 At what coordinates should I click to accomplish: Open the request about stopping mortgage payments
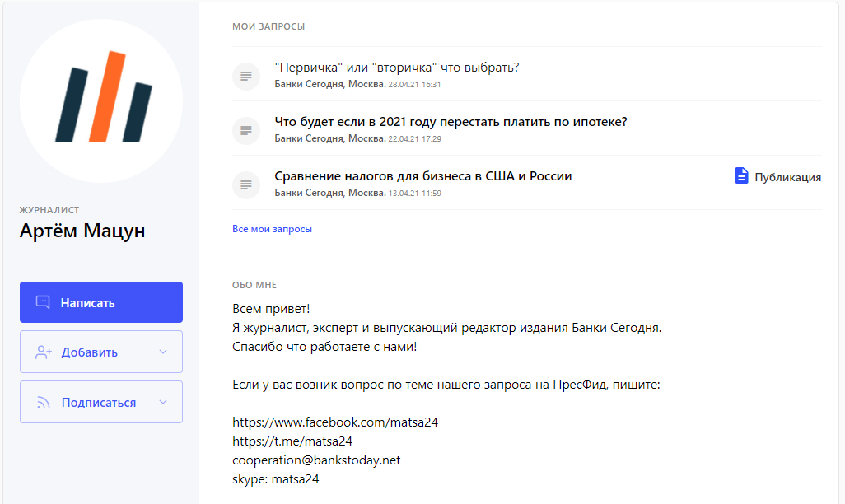point(451,122)
